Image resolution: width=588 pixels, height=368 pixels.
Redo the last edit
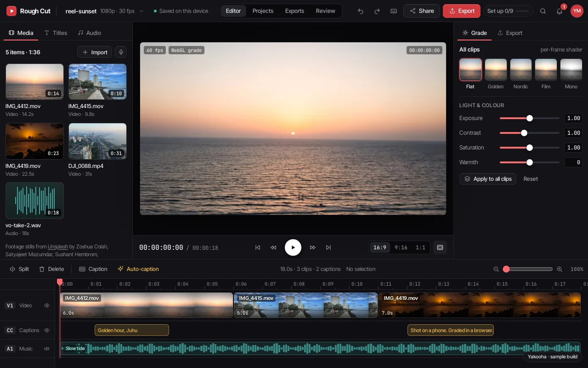[x=377, y=11]
